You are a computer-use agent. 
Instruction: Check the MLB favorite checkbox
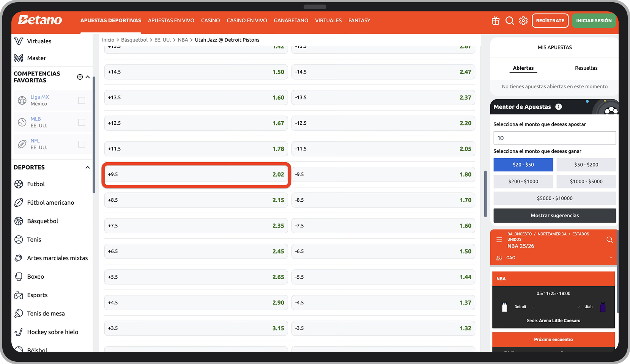[82, 122]
